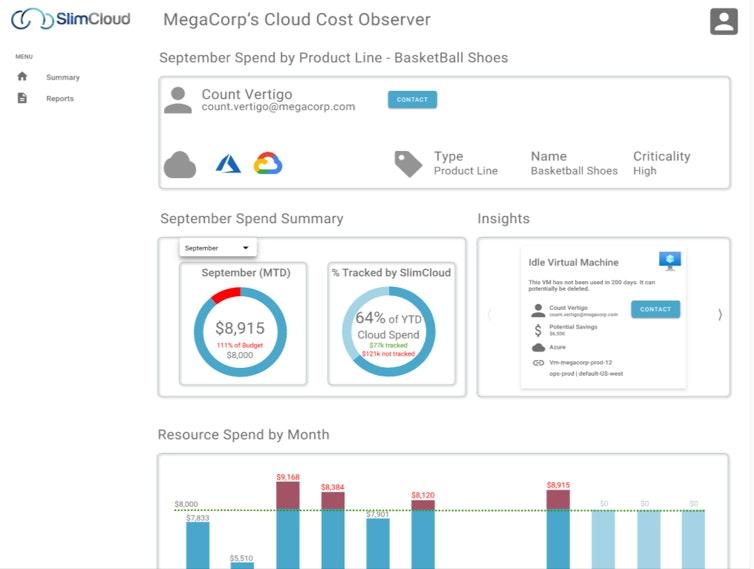Click the Contact button next to Count Vertigo
The height and width of the screenshot is (569, 754).
tap(413, 100)
